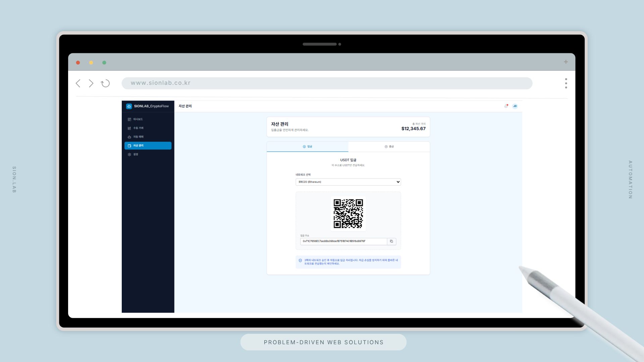Switch to the 입금 deposit tab
Viewport: 644px width, 362px height.
pyautogui.click(x=307, y=147)
